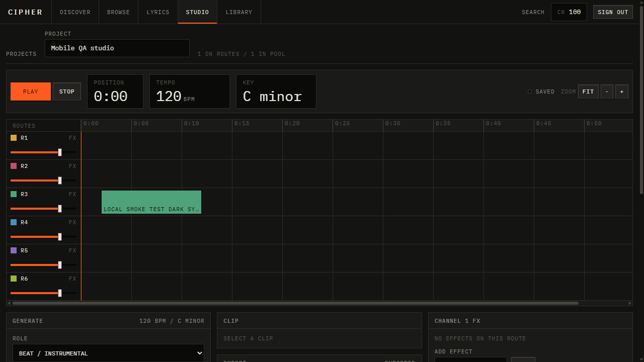Open FX for route R1
Screen dimensions: 644x362
pyautogui.click(x=72, y=138)
